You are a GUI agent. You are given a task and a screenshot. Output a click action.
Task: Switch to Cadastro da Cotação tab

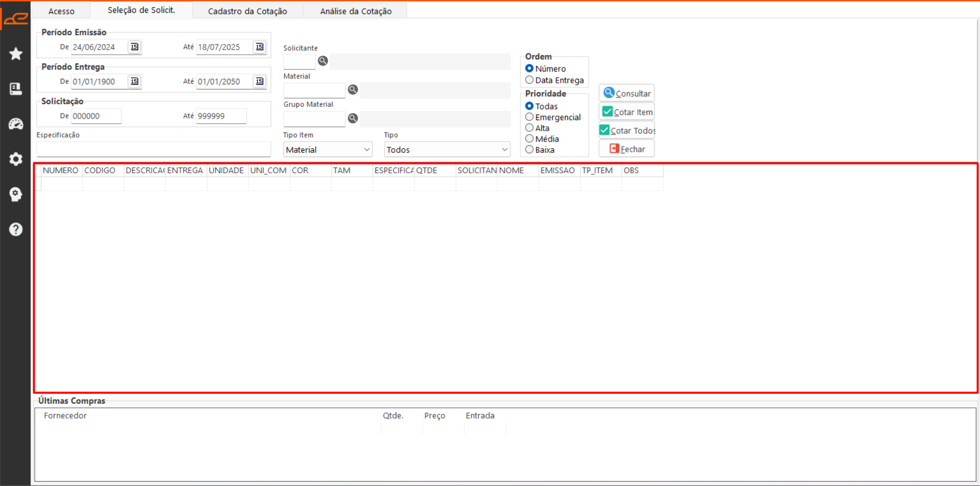tap(247, 11)
